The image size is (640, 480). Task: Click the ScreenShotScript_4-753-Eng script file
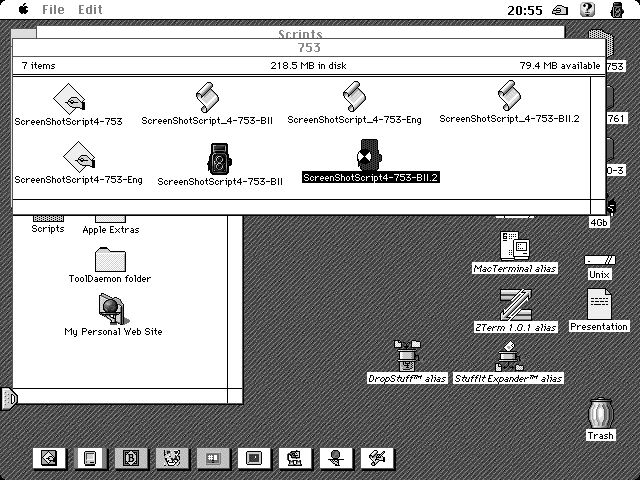click(354, 98)
